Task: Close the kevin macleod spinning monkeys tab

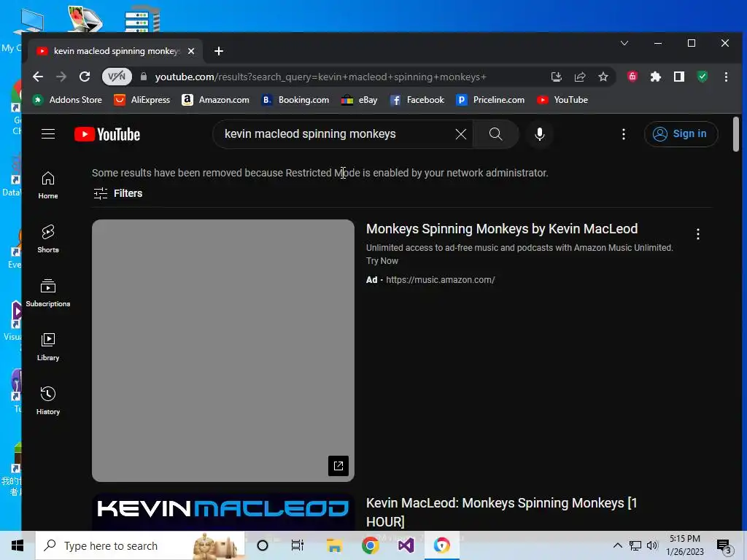Action: pos(191,51)
